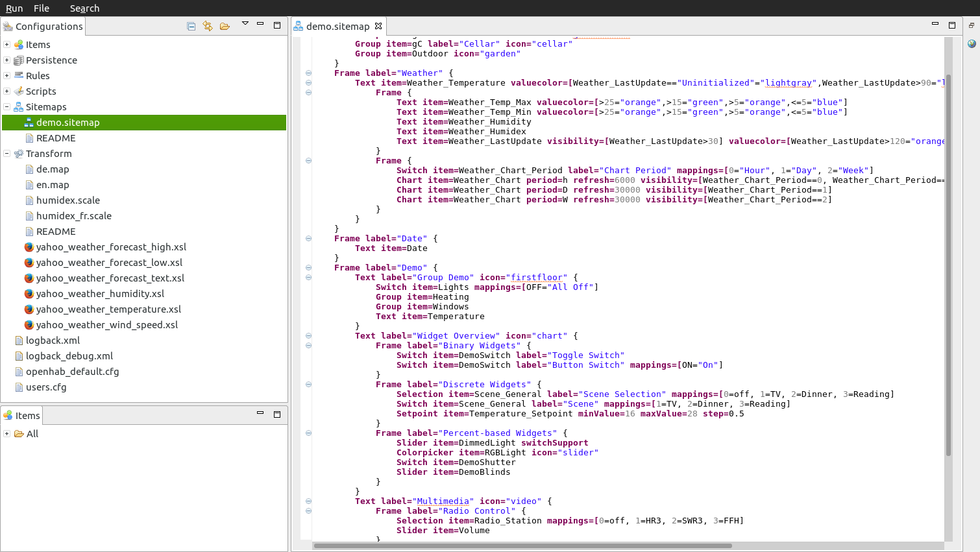Fold the Text label="Multimedia" block
Screen dimensions: 980x552
[x=308, y=501]
